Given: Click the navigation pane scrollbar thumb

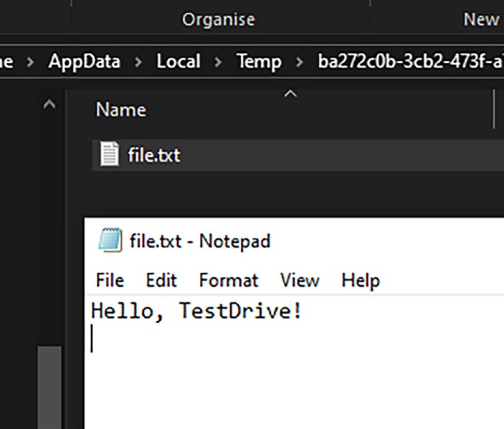Looking at the screenshot, I should tap(49, 387).
